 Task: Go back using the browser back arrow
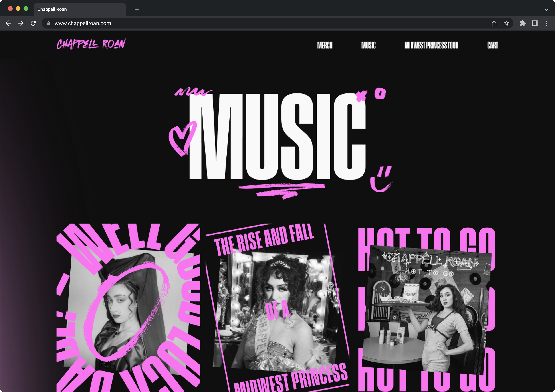tap(8, 23)
